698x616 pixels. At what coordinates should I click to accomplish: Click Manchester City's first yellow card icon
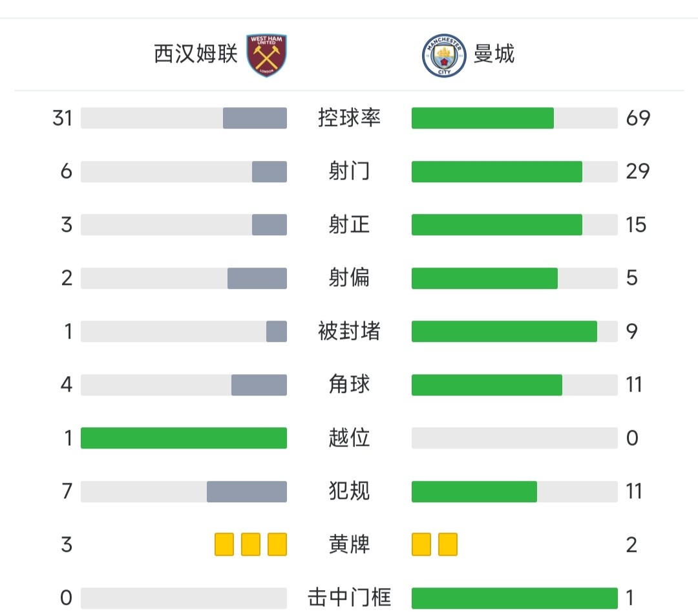click(x=421, y=544)
